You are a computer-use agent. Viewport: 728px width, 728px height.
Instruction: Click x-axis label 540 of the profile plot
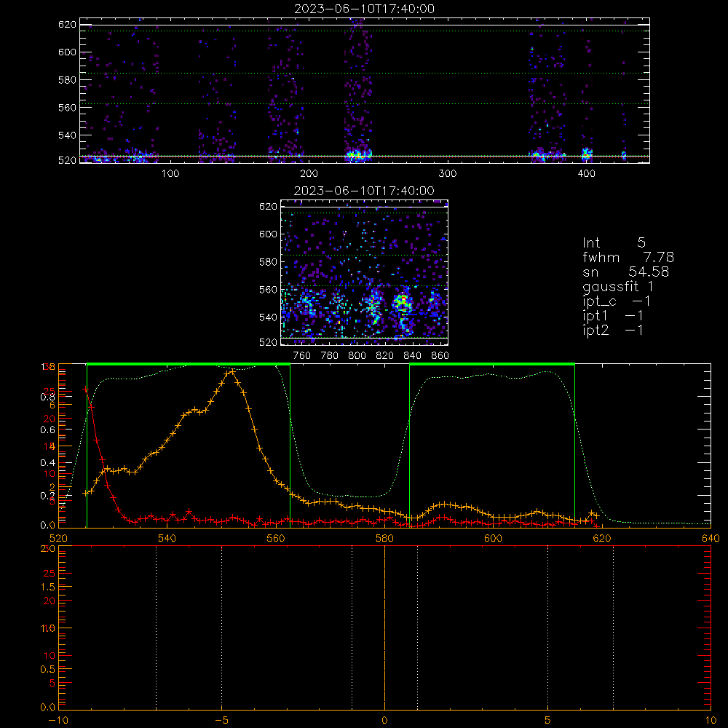pos(167,538)
